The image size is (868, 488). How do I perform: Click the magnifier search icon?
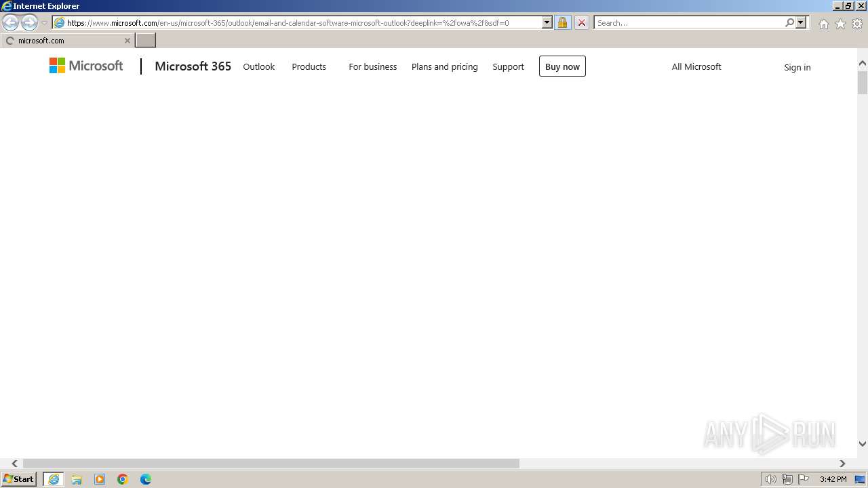789,22
